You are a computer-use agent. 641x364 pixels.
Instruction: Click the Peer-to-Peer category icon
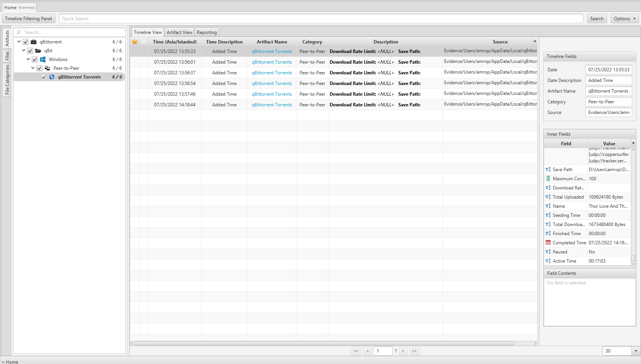[x=47, y=68]
